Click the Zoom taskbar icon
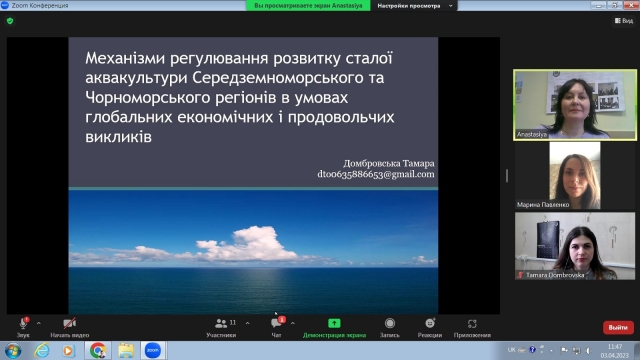 (153, 351)
